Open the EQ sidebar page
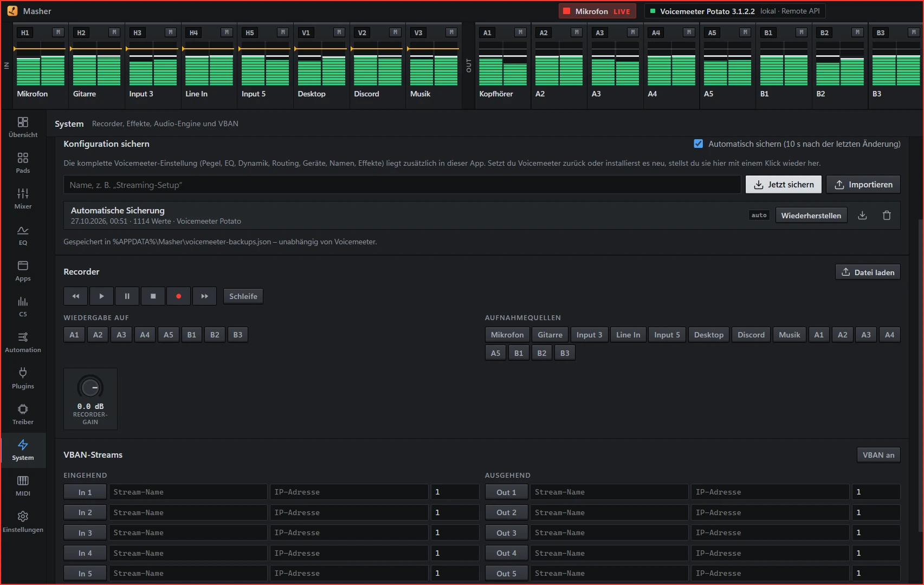The image size is (924, 585). tap(23, 235)
